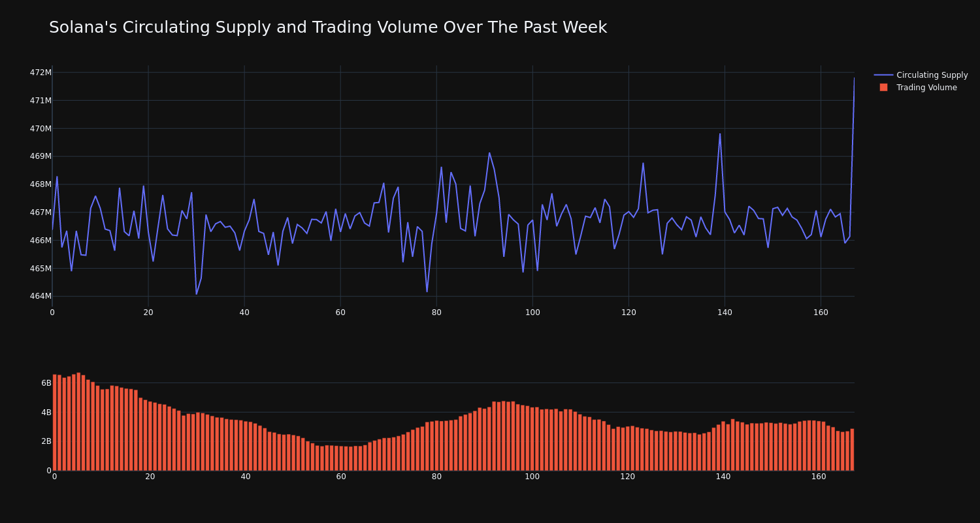Click the chart title about Solana's supply
The height and width of the screenshot is (523, 980).
pyautogui.click(x=328, y=27)
